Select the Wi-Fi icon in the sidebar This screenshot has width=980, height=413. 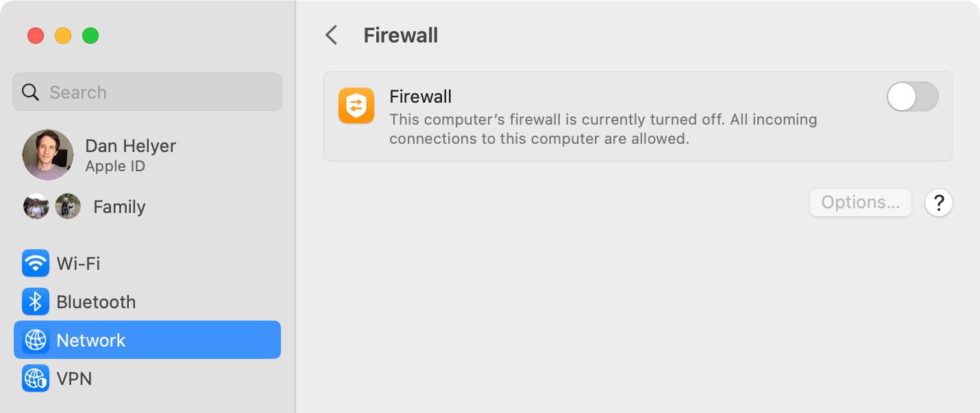[x=36, y=263]
